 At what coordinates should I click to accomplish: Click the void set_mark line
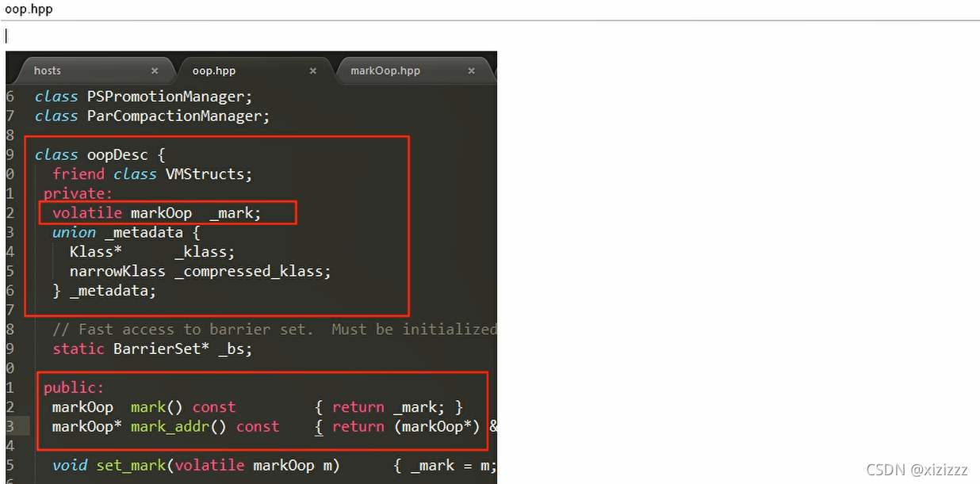coord(274,465)
